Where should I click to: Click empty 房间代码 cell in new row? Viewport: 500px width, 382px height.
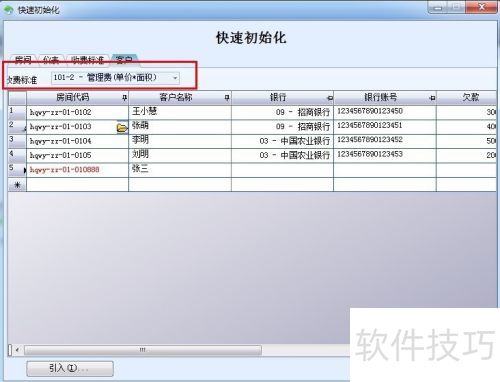coord(77,185)
